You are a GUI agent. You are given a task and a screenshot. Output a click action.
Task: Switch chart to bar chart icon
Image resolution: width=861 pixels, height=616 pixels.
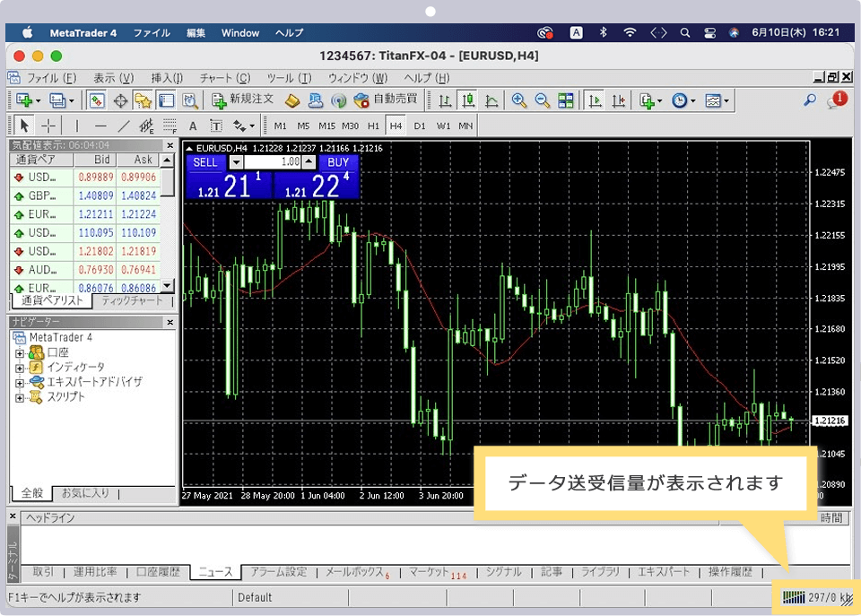[x=445, y=100]
